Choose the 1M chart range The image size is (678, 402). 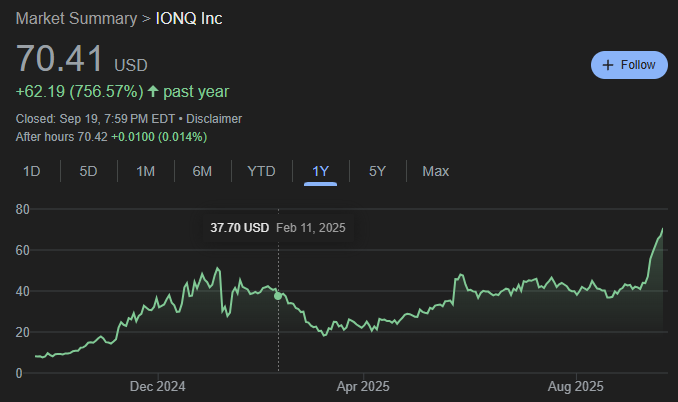146,172
